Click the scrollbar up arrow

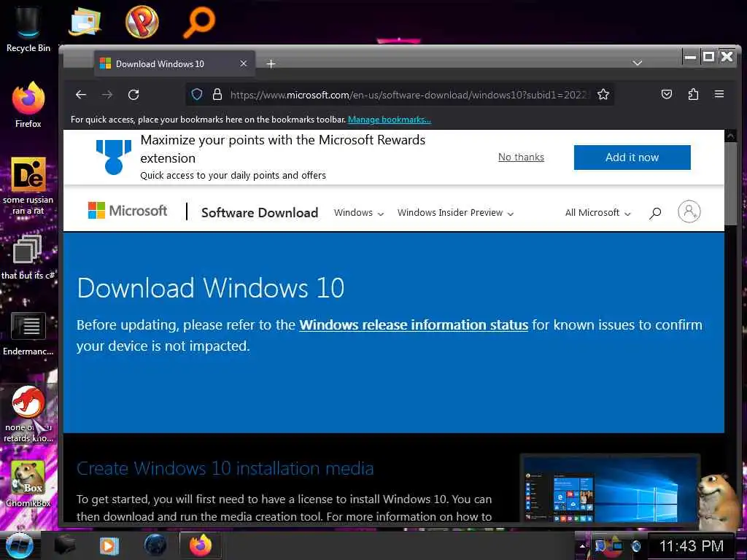(730, 136)
